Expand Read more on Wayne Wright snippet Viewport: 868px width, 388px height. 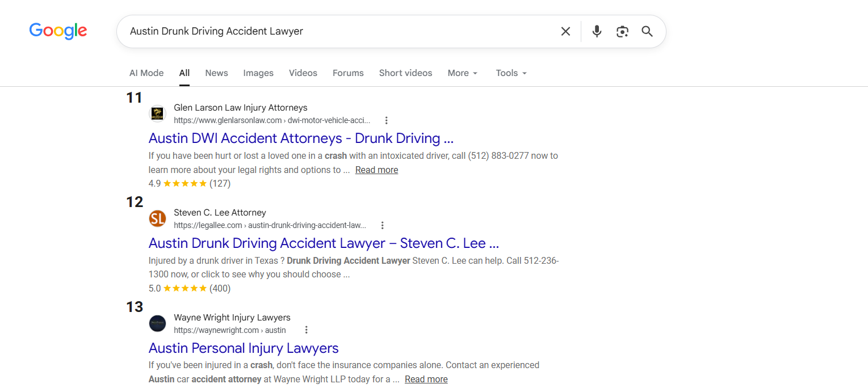(426, 379)
